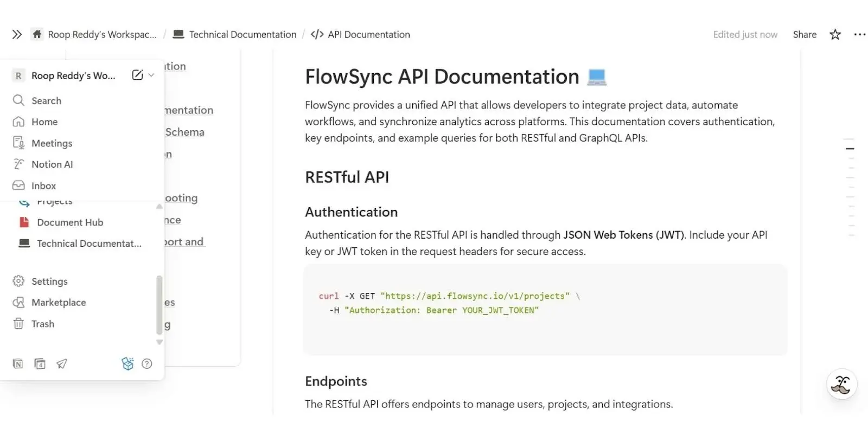Viewport: 868px width, 434px height.
Task: Click the double-chevron sidebar expand icon
Action: (17, 34)
